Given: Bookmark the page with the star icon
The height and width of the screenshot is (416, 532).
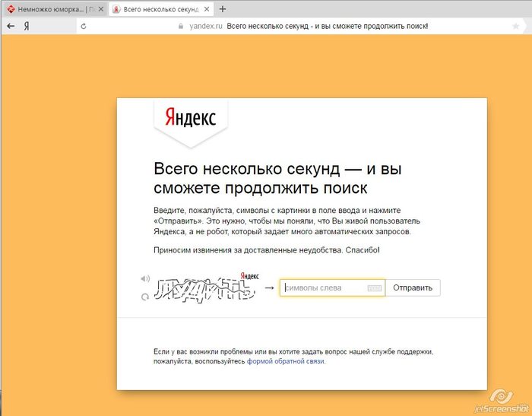Looking at the screenshot, I should tap(516, 26).
